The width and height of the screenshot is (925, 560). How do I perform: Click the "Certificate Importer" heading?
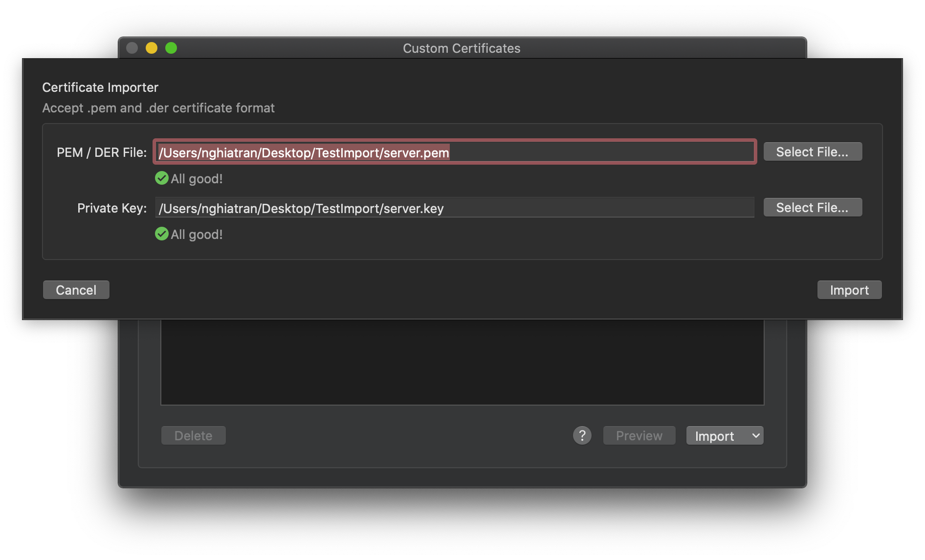click(100, 87)
